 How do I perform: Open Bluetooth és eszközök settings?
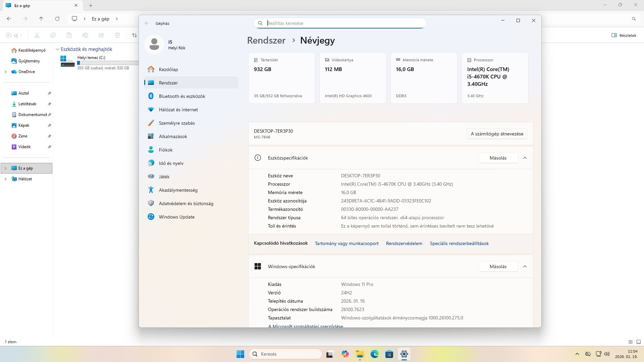coord(181,96)
